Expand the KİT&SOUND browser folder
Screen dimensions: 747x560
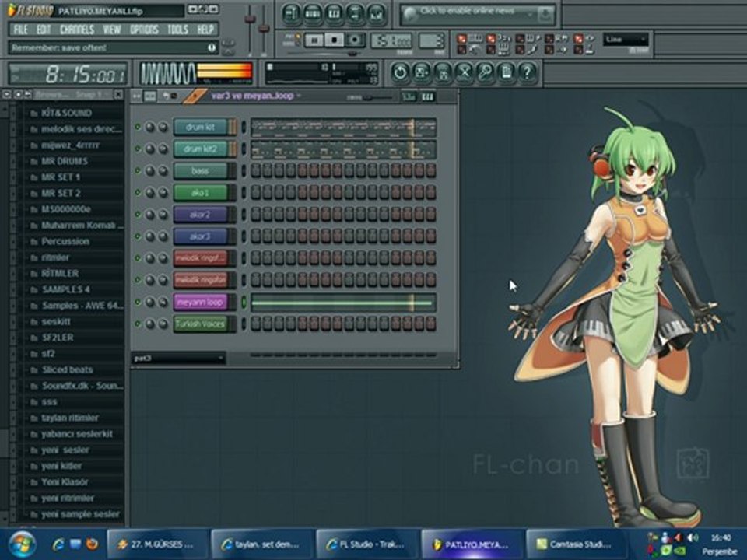click(65, 113)
